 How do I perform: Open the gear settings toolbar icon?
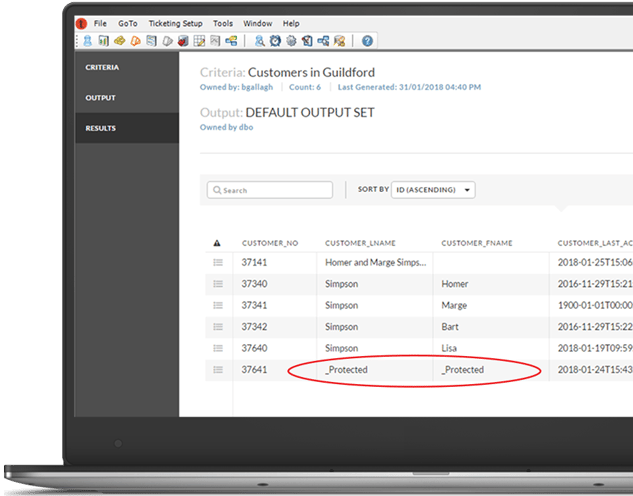tap(291, 41)
